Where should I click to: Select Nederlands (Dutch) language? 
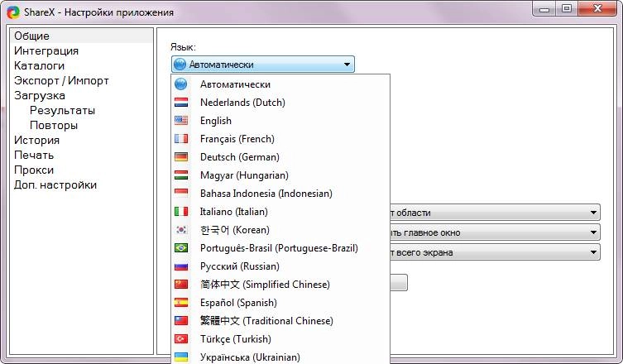point(280,103)
